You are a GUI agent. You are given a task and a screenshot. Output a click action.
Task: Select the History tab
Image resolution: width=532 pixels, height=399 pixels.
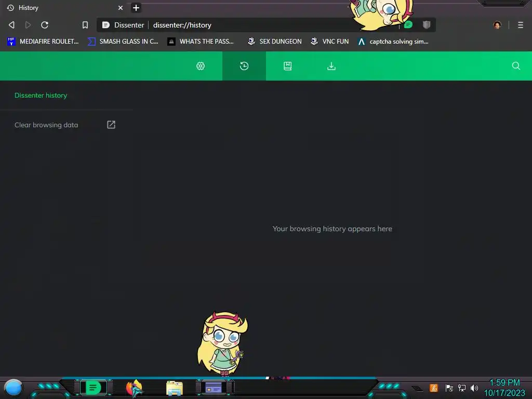(x=65, y=7)
